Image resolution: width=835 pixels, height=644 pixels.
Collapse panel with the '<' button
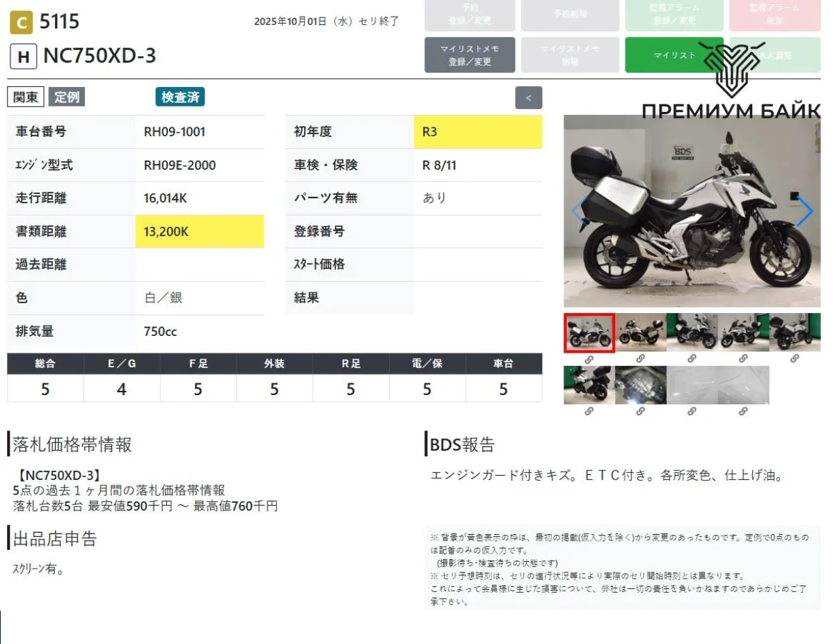(x=528, y=98)
